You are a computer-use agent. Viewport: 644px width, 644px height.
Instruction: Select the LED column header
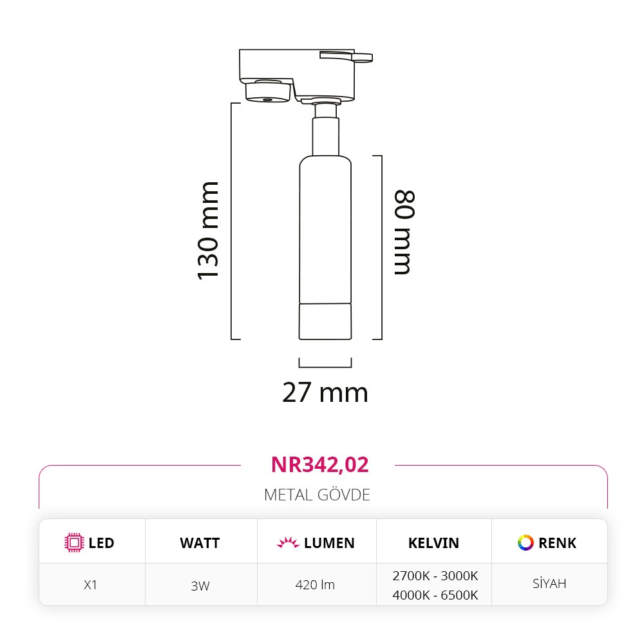coord(101,543)
